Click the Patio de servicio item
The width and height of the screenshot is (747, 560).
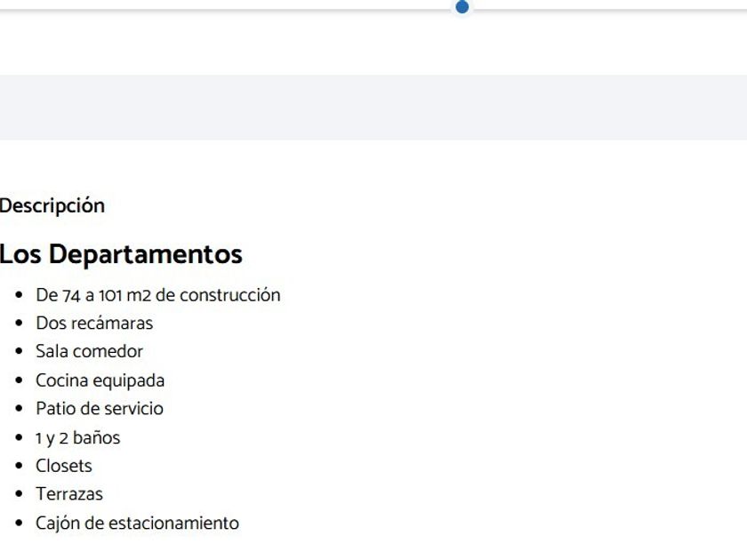tap(100, 409)
